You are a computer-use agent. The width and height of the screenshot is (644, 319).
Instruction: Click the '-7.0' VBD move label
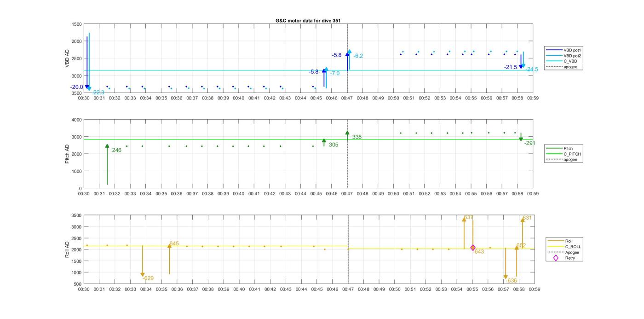click(x=335, y=73)
